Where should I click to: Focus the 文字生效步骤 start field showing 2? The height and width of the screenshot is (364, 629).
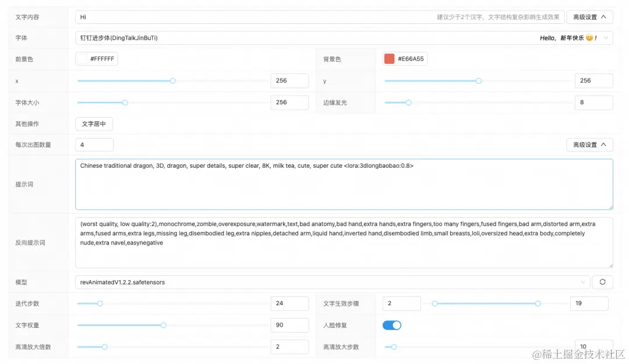tap(401, 303)
